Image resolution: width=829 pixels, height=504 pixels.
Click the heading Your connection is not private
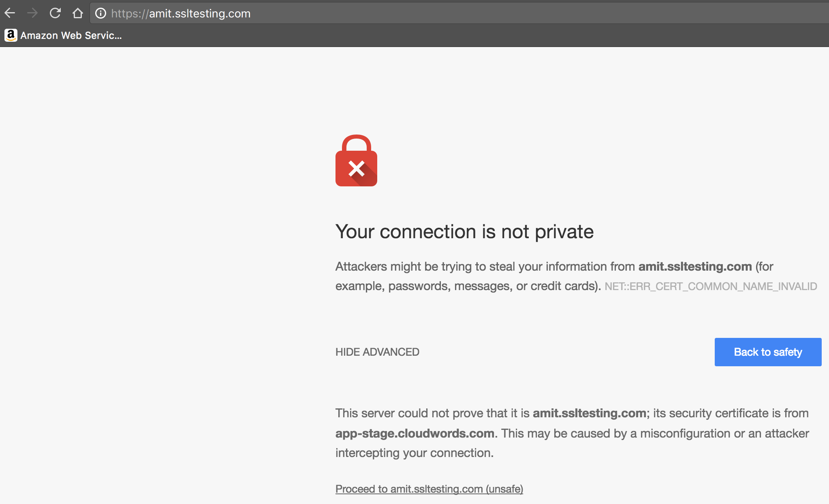(x=464, y=232)
